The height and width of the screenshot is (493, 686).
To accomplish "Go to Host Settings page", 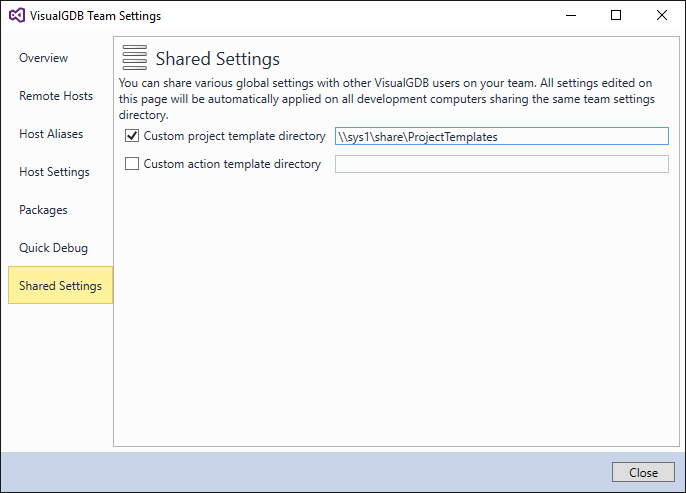I will coord(54,172).
